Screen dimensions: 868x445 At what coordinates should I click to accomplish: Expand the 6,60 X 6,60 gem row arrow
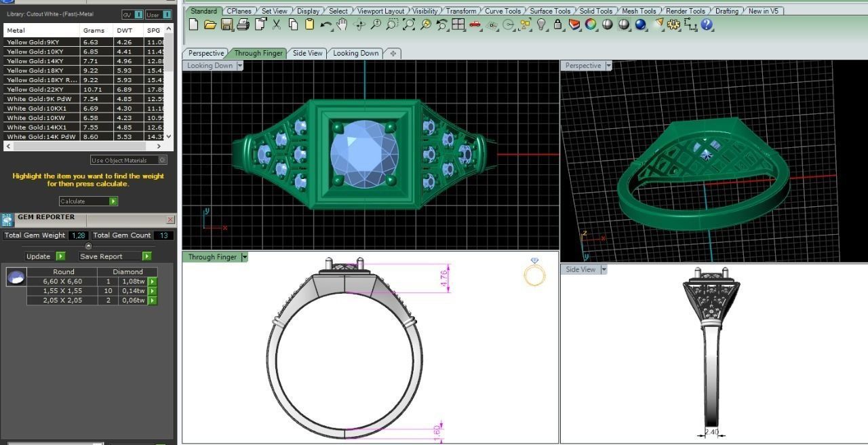click(153, 281)
